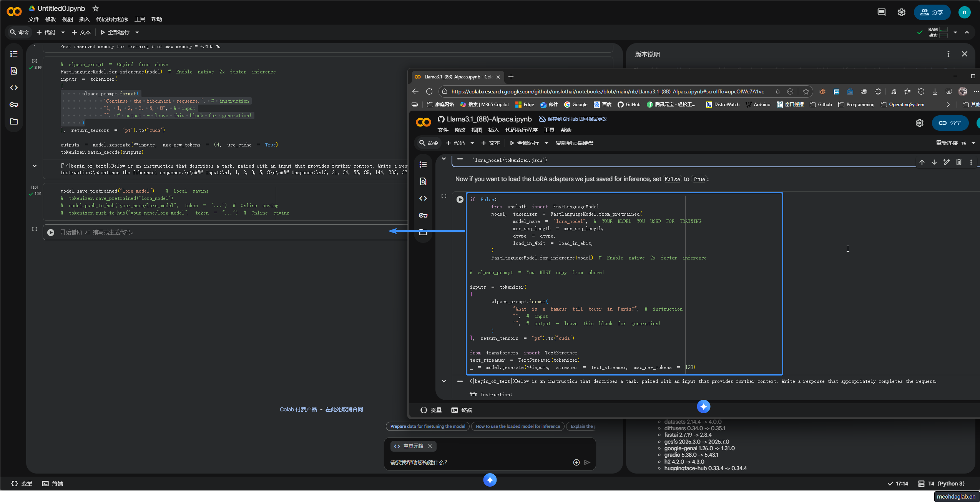This screenshot has height=502, width=980.
Task: Delete the selected cell with trash icon
Action: 958,162
